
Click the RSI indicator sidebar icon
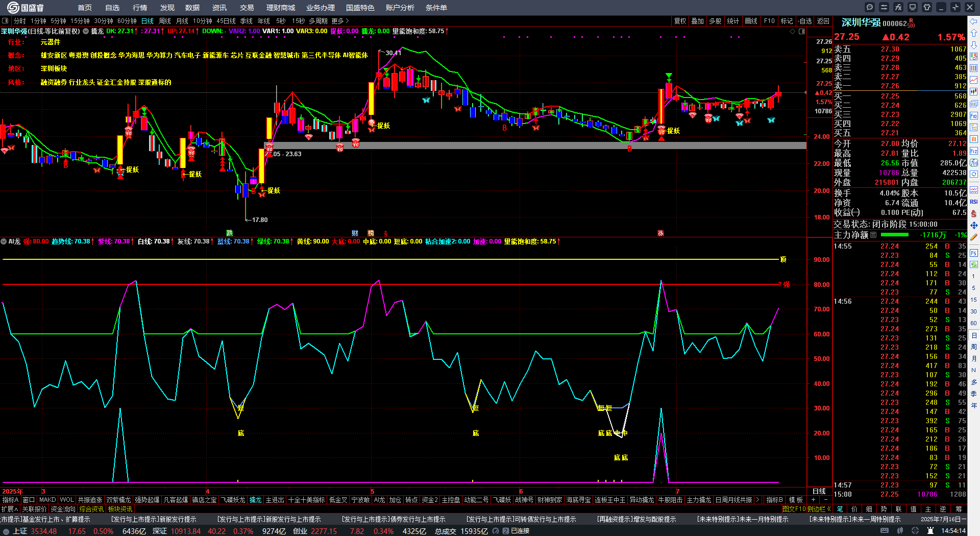(974, 202)
